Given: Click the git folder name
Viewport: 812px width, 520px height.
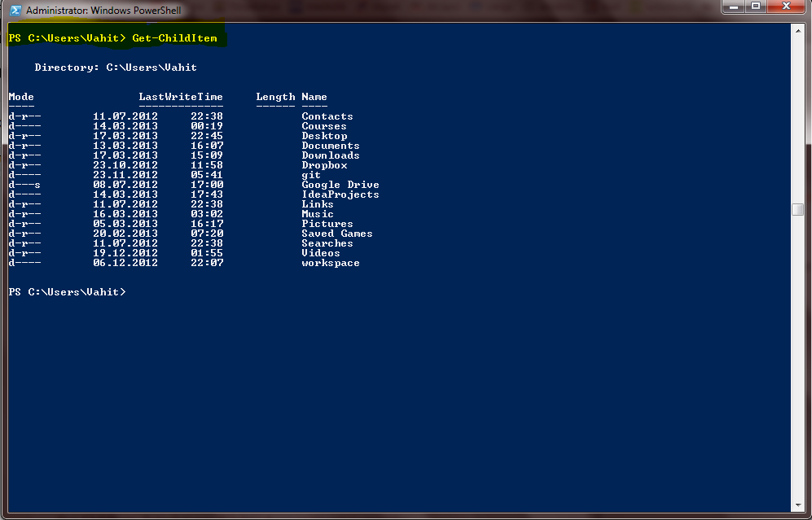Looking at the screenshot, I should [x=311, y=176].
